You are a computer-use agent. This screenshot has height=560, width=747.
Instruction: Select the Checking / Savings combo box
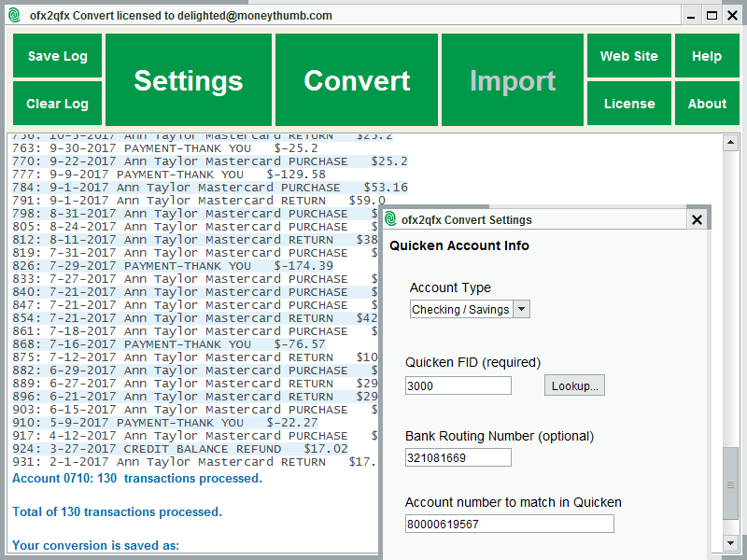pos(470,309)
